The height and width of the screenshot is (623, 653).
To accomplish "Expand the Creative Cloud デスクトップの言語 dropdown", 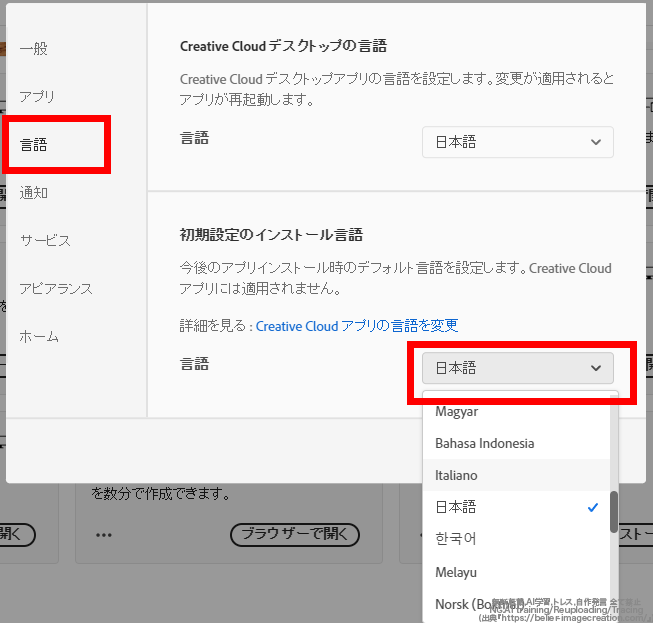I will [517, 142].
